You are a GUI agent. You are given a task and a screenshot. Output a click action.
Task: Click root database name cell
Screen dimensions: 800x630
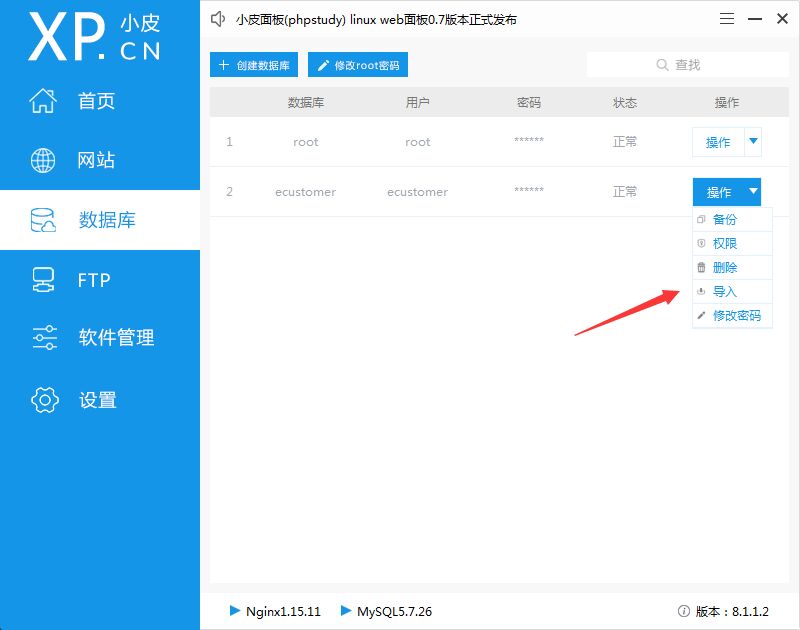306,142
